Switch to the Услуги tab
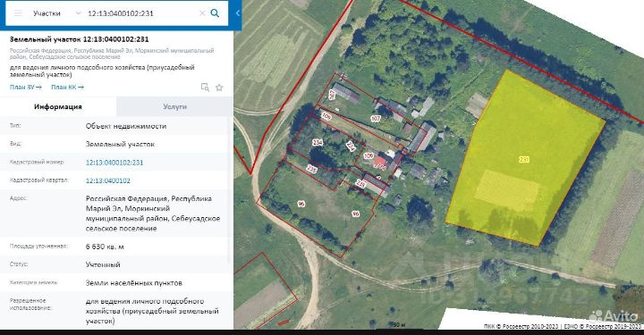Screen dimensions: 644x335 (175, 106)
